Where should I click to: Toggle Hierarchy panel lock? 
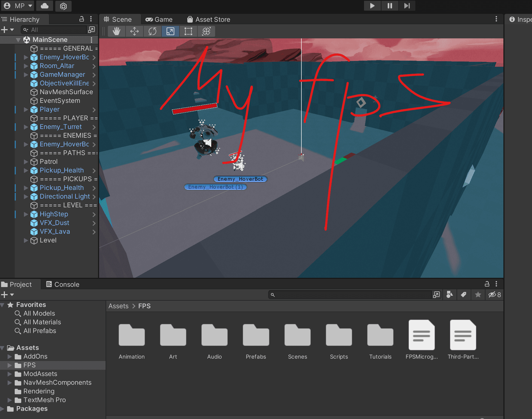click(81, 19)
